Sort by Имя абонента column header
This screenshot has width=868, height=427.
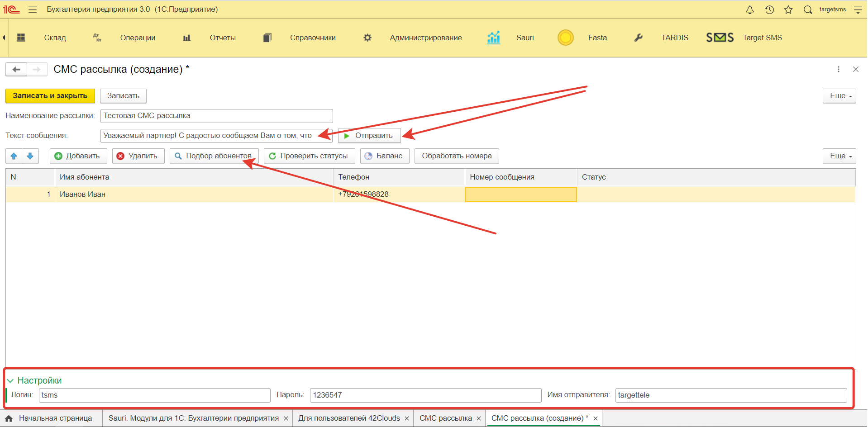click(x=194, y=177)
